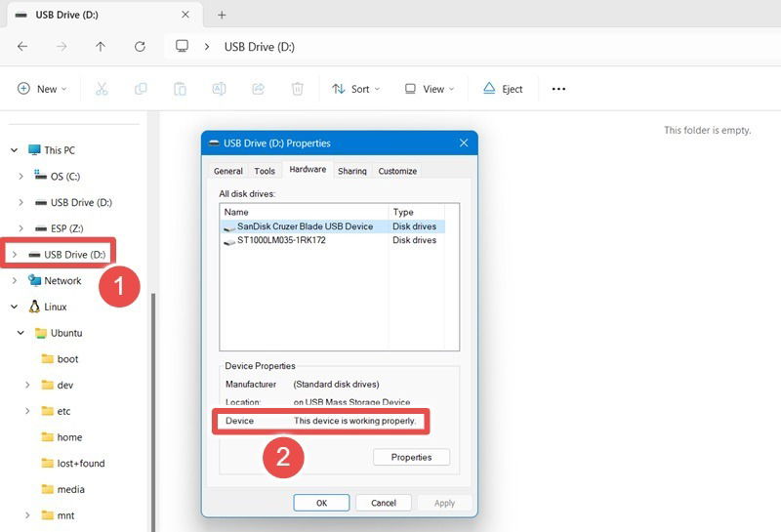Click the Paste clipboard icon
781x532 pixels.
pos(180,89)
